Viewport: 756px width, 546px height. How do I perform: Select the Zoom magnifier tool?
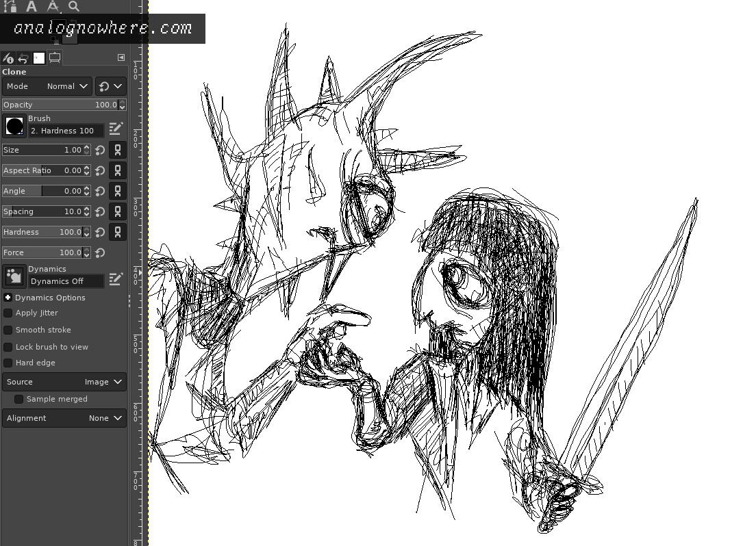(x=74, y=7)
